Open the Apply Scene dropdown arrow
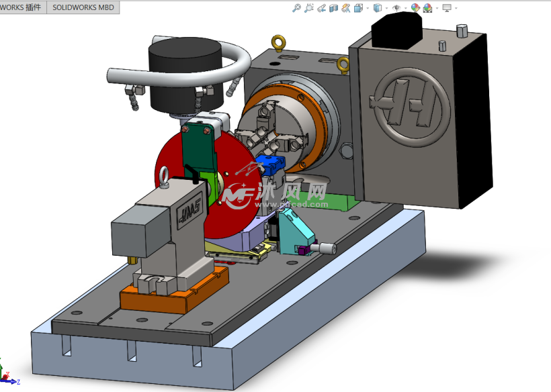 pyautogui.click(x=436, y=9)
